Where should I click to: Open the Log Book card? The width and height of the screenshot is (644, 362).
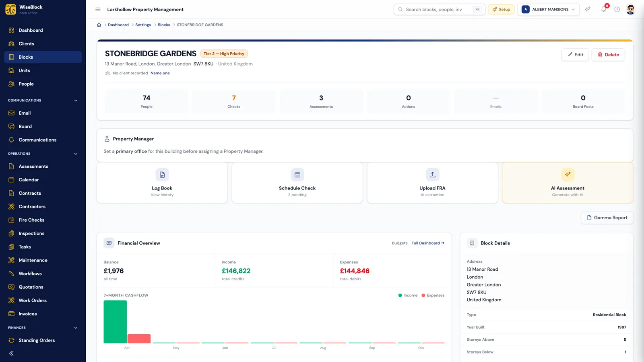(162, 183)
